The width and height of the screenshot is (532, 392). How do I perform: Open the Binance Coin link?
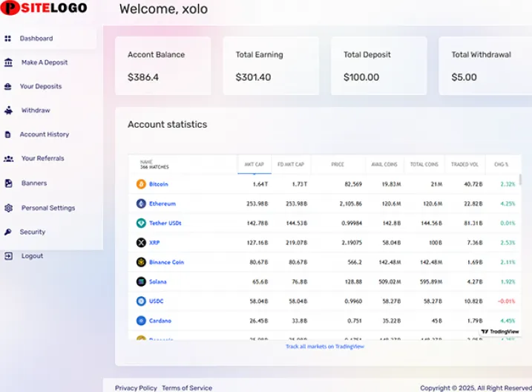point(166,262)
